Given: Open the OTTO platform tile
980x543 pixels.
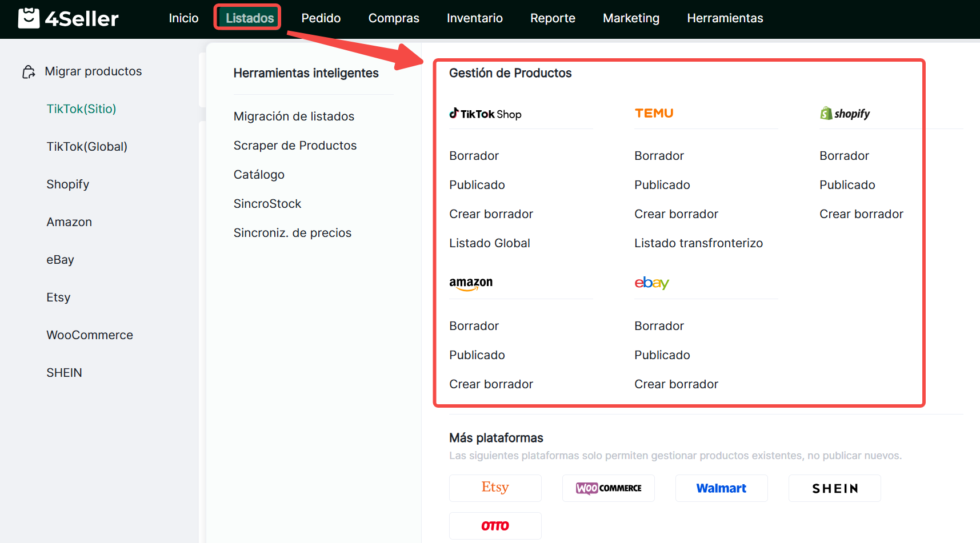Looking at the screenshot, I should point(495,526).
